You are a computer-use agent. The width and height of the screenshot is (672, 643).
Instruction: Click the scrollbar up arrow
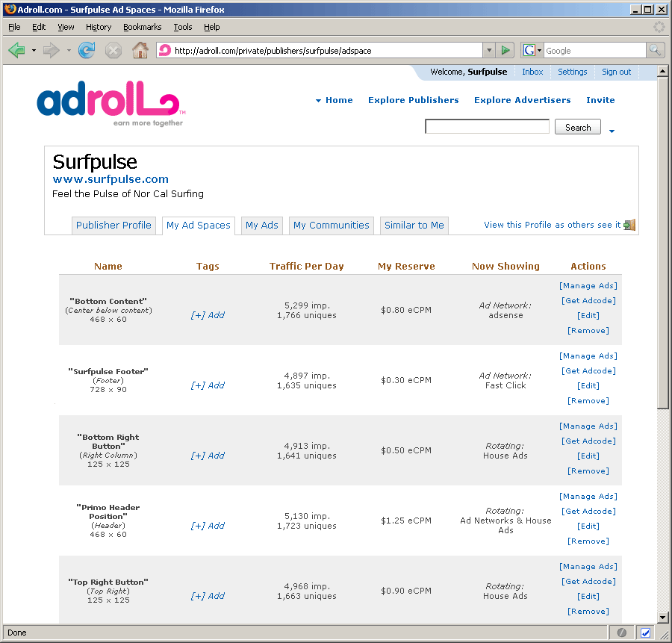(662, 71)
